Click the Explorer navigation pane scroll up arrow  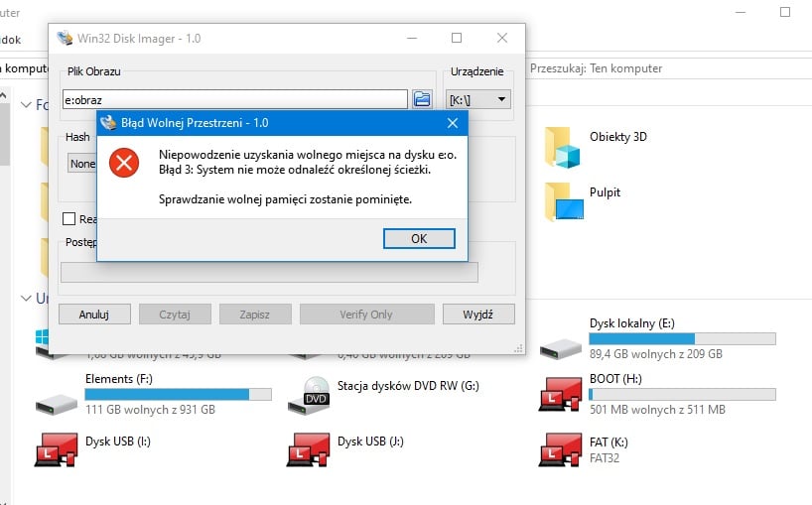click(x=4, y=95)
